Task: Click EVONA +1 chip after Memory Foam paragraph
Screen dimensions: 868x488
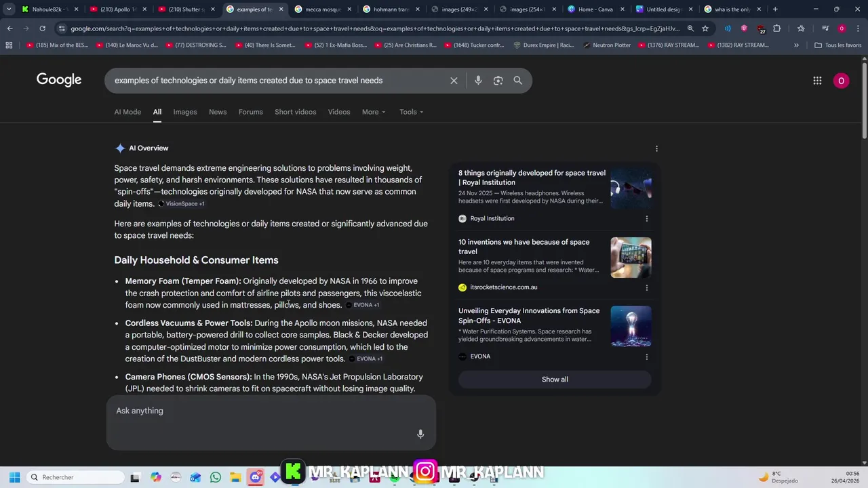Action: (363, 305)
